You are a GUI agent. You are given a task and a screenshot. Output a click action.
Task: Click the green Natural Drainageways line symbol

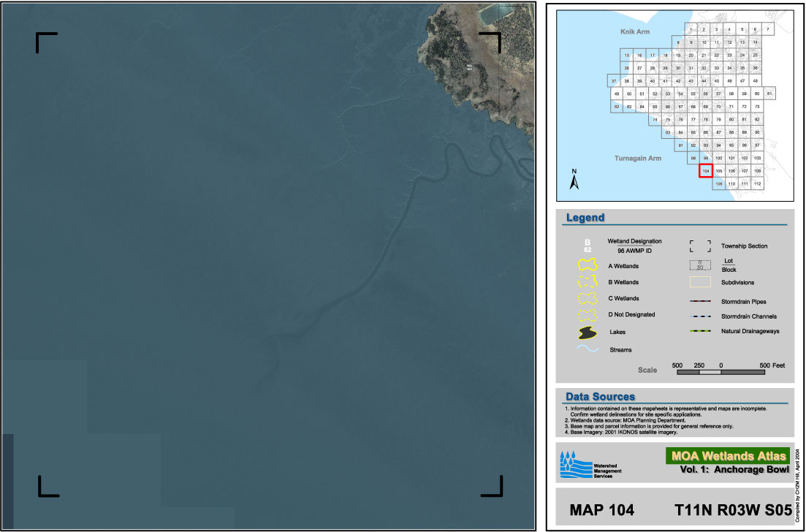click(x=700, y=331)
